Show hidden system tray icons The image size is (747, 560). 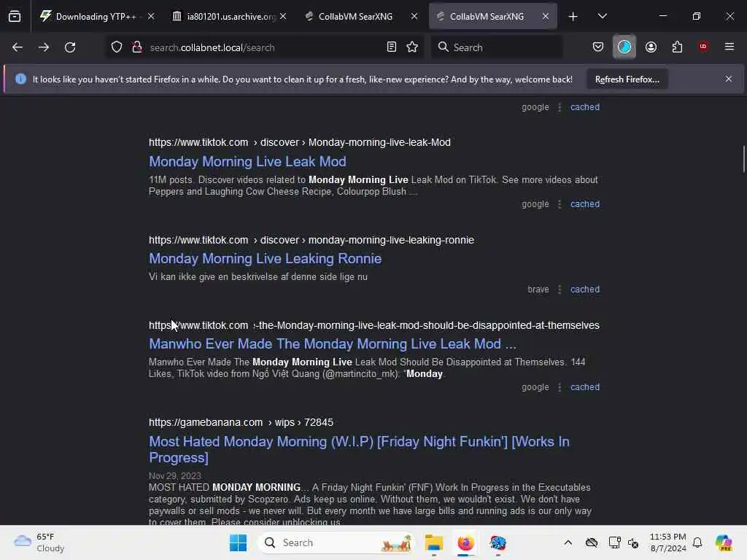pos(568,542)
